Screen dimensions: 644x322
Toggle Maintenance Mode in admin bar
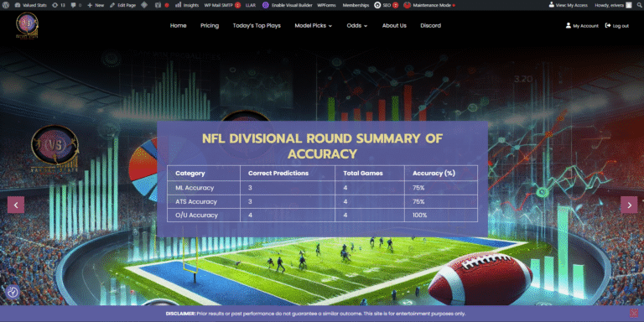click(x=428, y=5)
